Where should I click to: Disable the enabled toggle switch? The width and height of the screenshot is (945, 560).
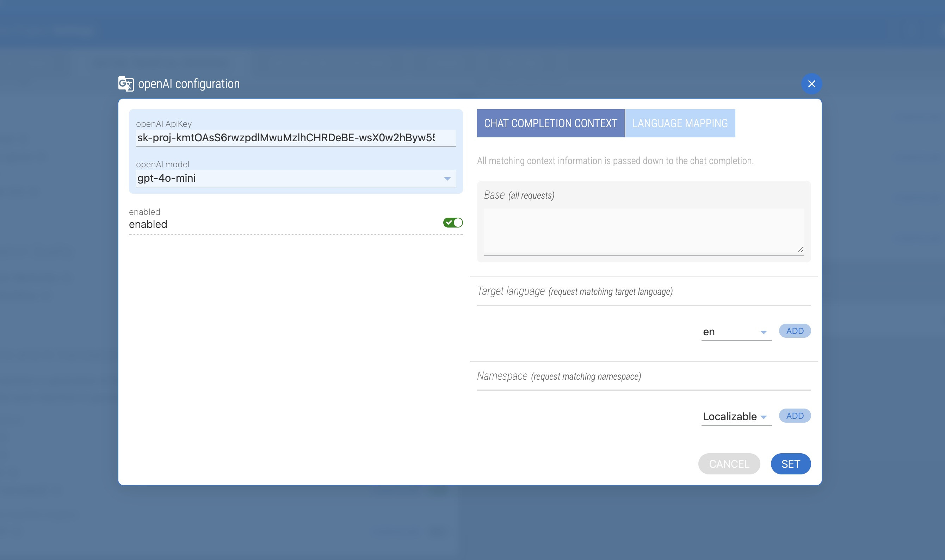click(x=453, y=223)
